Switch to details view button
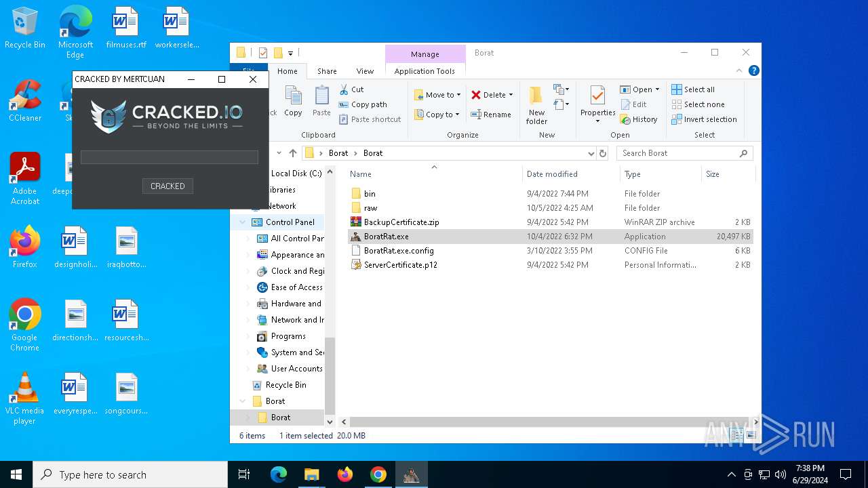The height and width of the screenshot is (488, 868). tap(736, 435)
